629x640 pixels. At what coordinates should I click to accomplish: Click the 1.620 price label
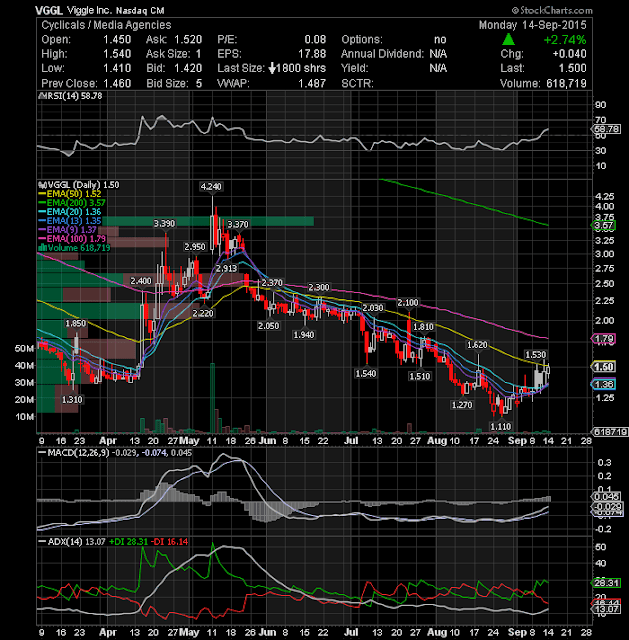[x=477, y=345]
